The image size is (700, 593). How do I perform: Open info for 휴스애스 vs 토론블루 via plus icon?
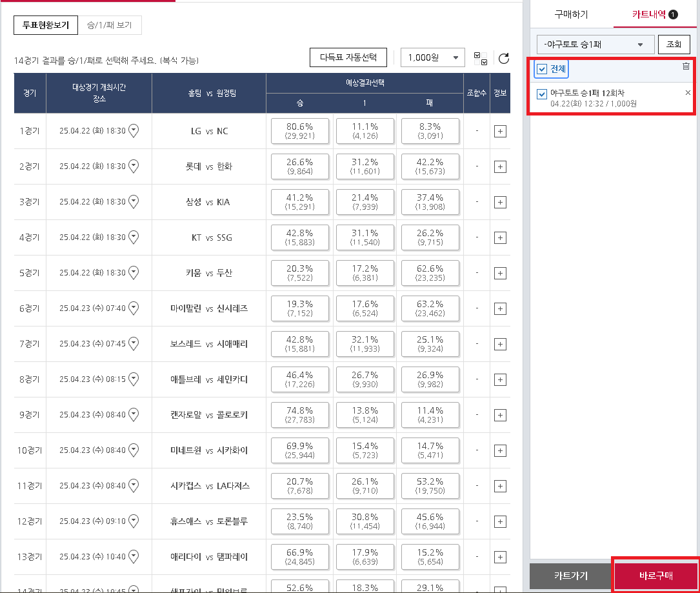point(500,521)
